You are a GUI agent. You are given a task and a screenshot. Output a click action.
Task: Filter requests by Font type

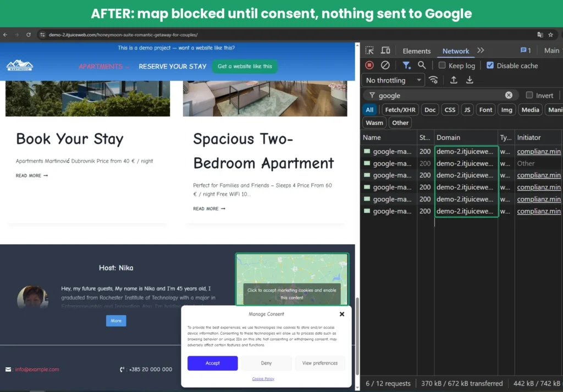(486, 110)
